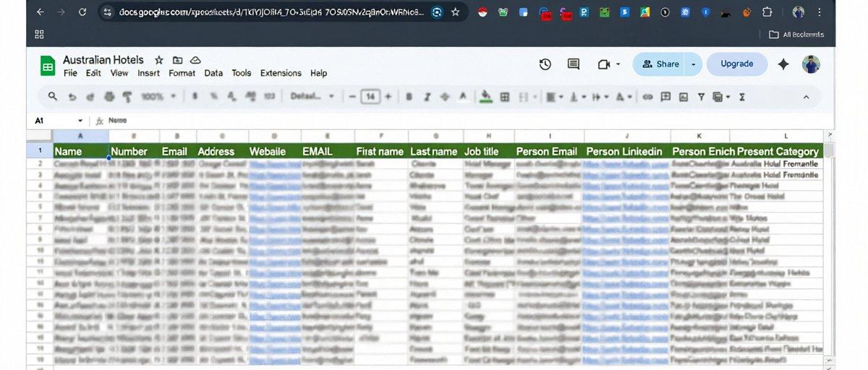The image size is (868, 370).
Task: Undo the last action
Action: (72, 97)
